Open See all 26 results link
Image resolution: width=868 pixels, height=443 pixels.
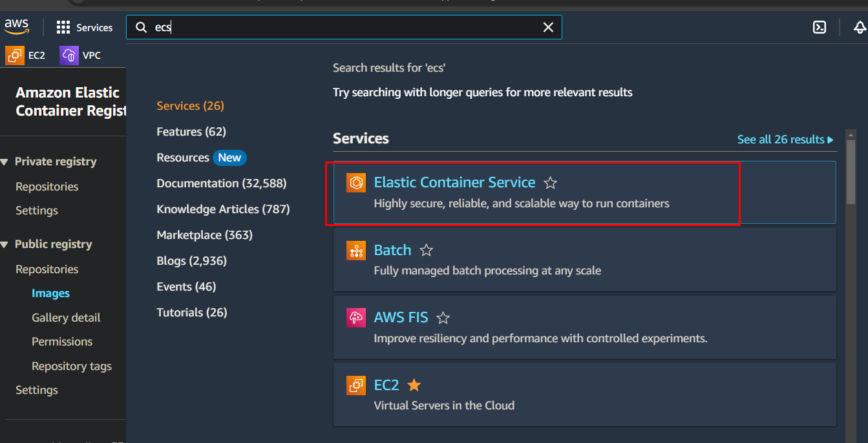click(782, 139)
